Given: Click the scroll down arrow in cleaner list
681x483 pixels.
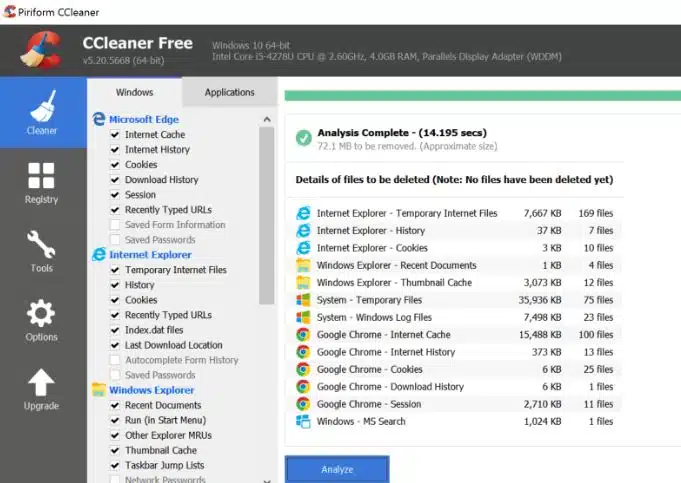Looking at the screenshot, I should point(267,480).
